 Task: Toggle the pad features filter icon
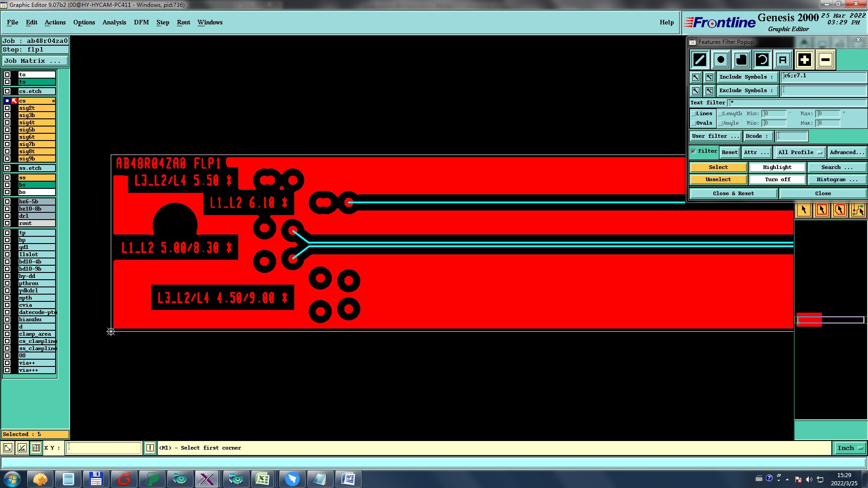[721, 60]
